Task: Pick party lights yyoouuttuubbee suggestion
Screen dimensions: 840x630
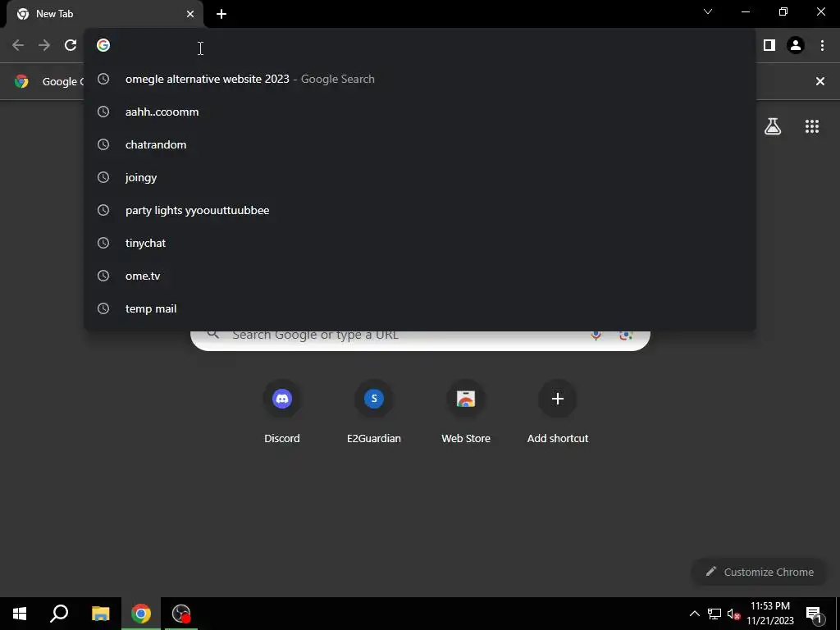Action: 420,210
